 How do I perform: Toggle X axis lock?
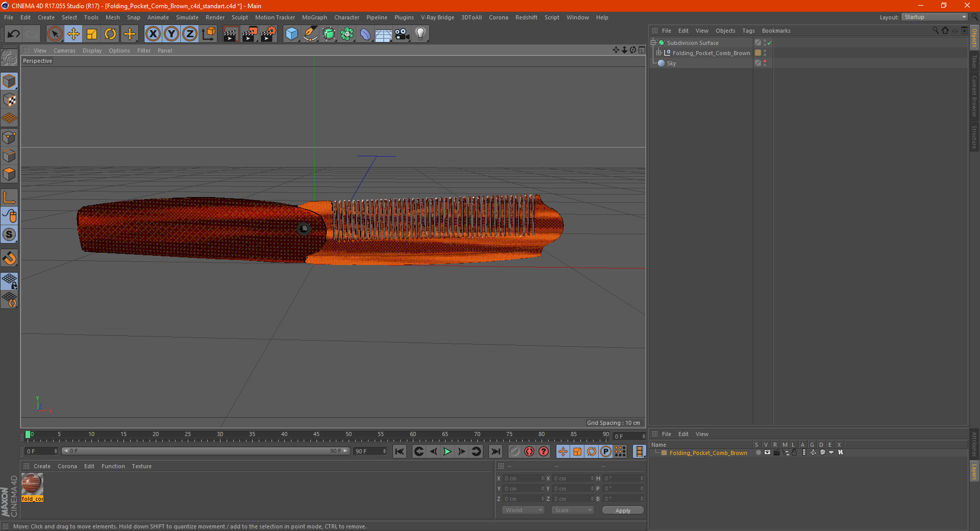pyautogui.click(x=153, y=34)
